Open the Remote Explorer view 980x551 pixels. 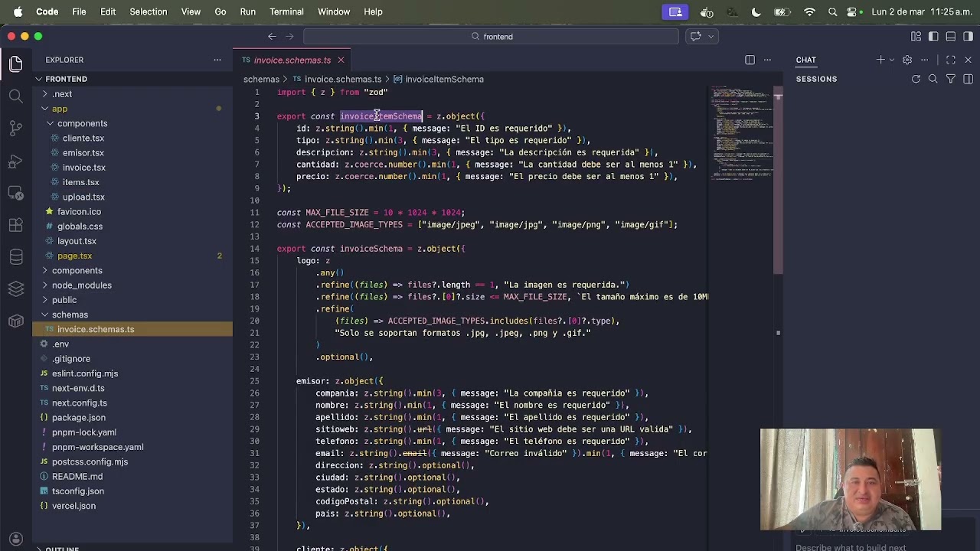(x=16, y=194)
